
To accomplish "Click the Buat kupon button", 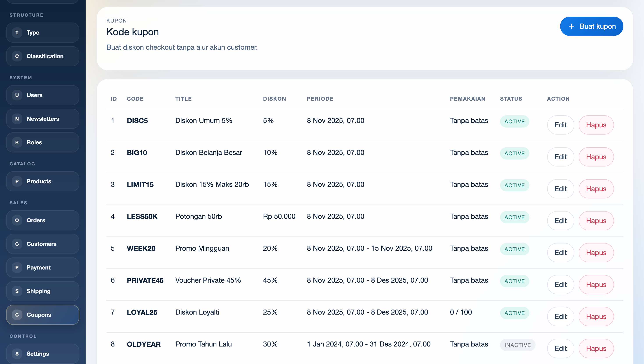I will pos(591,26).
